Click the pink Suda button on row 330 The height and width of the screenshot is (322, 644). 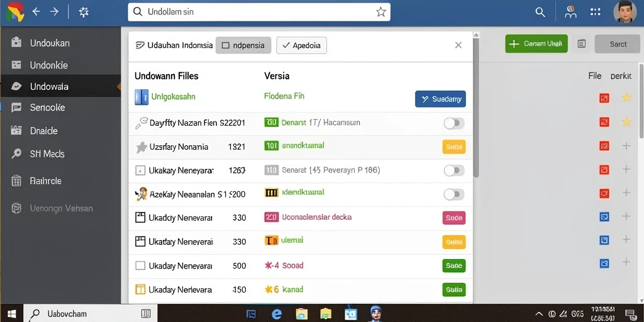click(454, 218)
